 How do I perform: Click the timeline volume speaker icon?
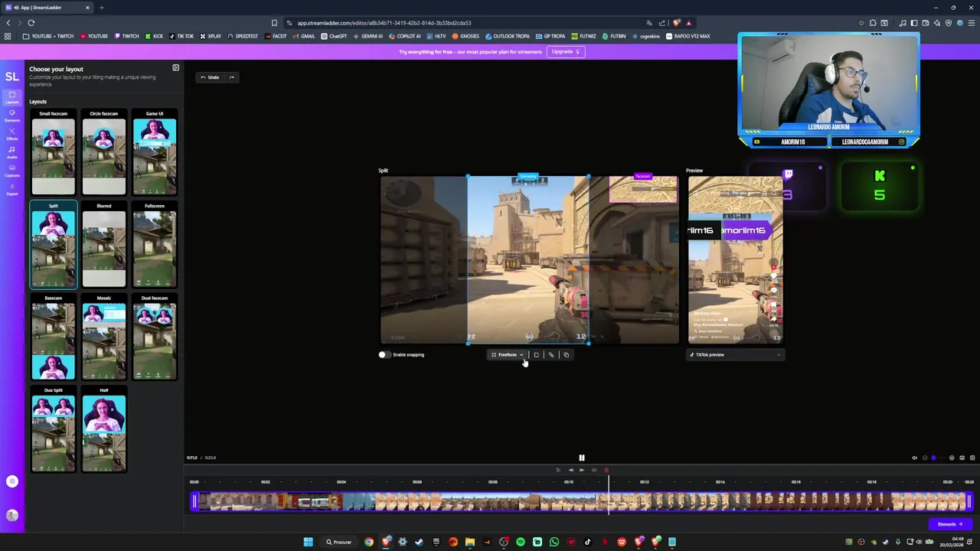914,458
